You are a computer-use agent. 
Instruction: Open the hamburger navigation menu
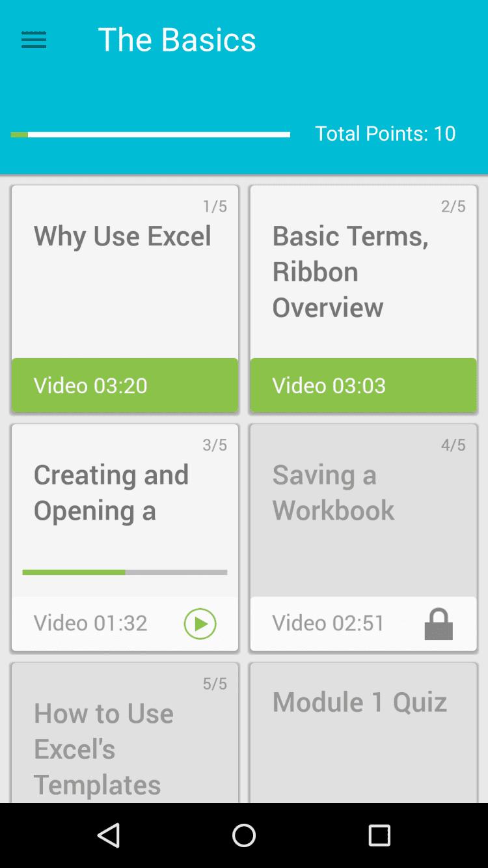pos(34,40)
